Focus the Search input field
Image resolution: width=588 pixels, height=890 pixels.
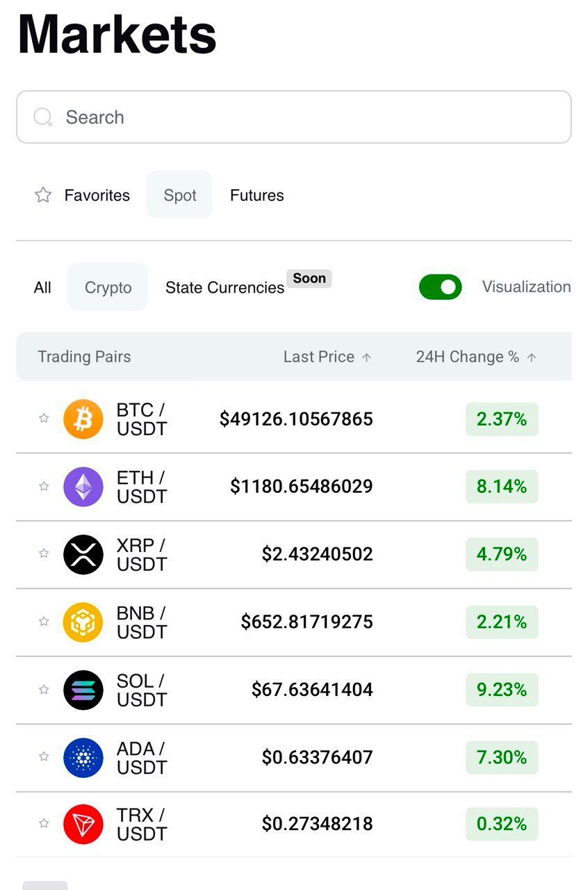pos(294,117)
